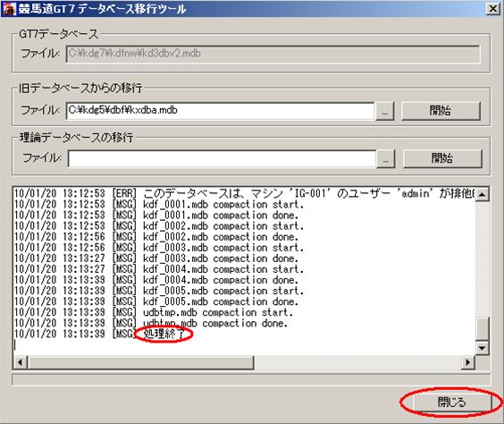Click the udbtmp.mdb compaction start line

[x=154, y=312]
